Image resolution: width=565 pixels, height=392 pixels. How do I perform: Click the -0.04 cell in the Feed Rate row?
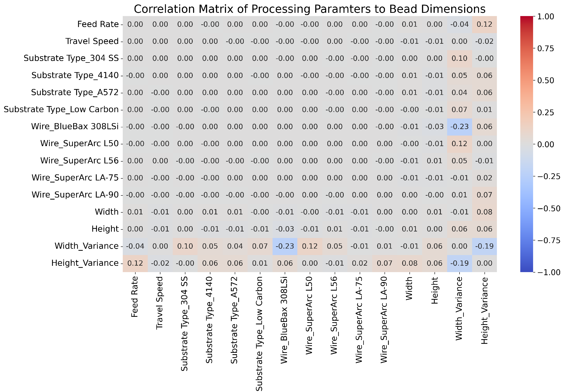point(459,24)
